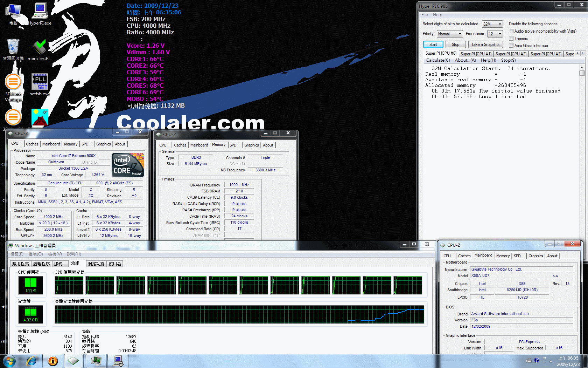Open Graphics tab in CPU-Z Mainboard window

(536, 256)
